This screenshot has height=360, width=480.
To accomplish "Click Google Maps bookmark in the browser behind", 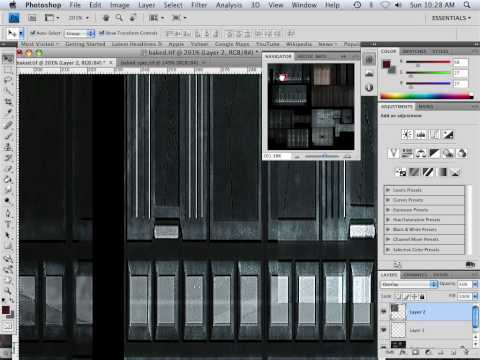I will point(232,44).
